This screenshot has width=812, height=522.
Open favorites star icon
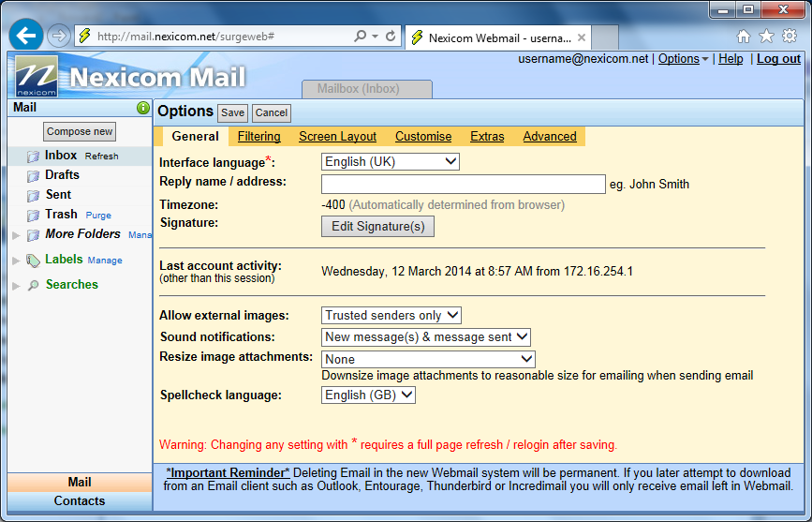point(766,36)
